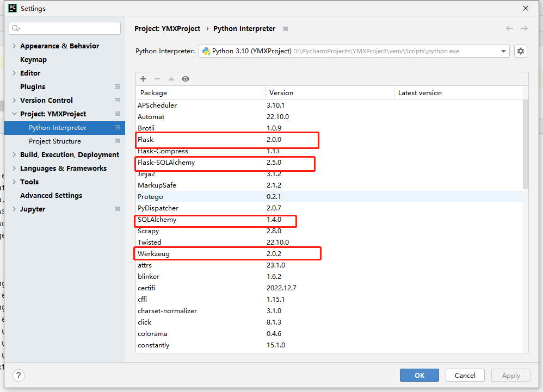
Task: Expand the Build, Execution, Deployment section
Action: pyautogui.click(x=14, y=155)
